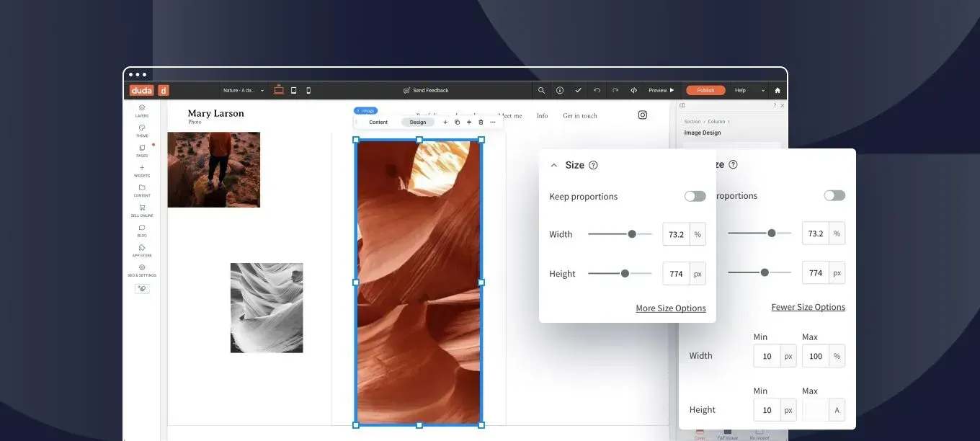Click the personalization icon below SEO & Settings

click(142, 289)
